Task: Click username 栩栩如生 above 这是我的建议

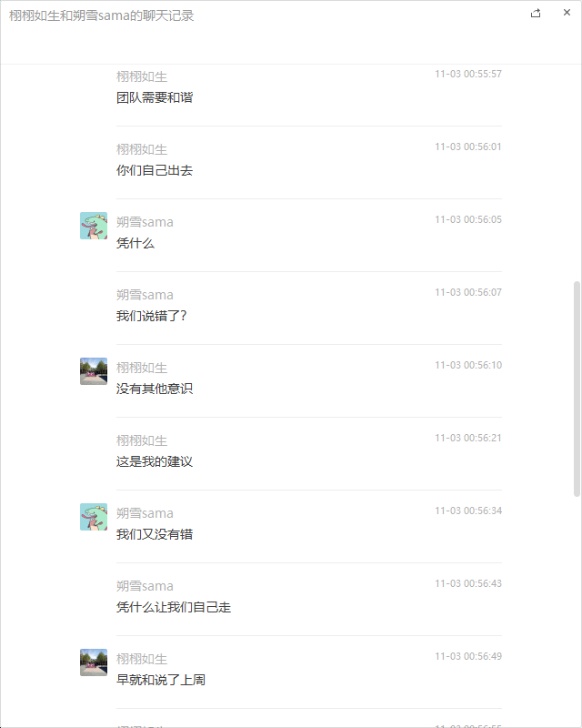Action: (142, 440)
